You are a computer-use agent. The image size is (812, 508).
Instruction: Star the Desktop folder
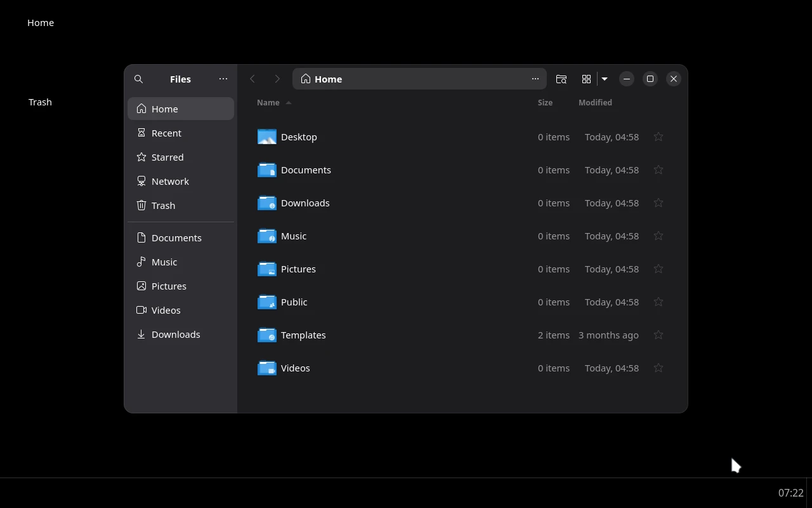tap(658, 137)
